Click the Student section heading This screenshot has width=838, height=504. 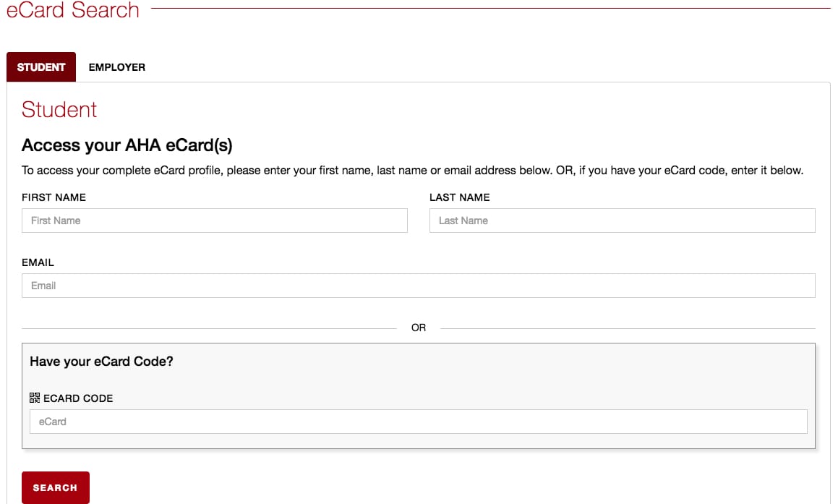click(x=59, y=110)
